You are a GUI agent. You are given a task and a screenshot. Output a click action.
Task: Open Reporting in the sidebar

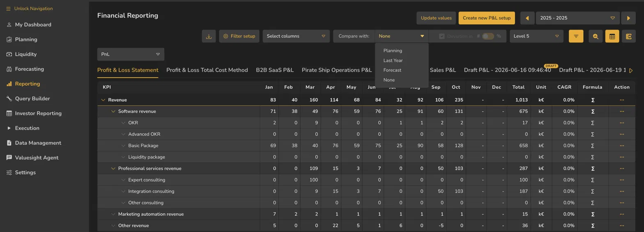click(x=28, y=84)
